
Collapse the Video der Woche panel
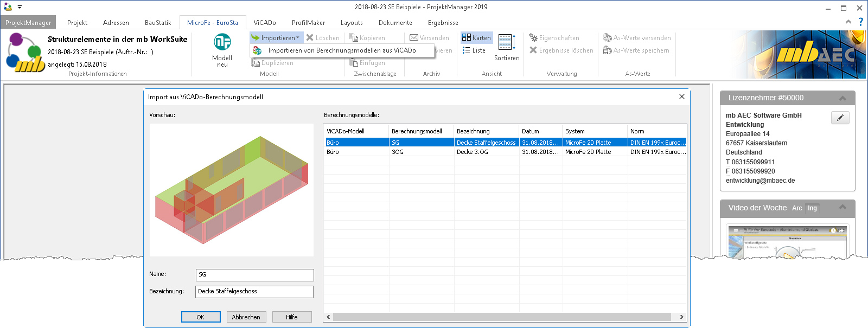point(843,207)
